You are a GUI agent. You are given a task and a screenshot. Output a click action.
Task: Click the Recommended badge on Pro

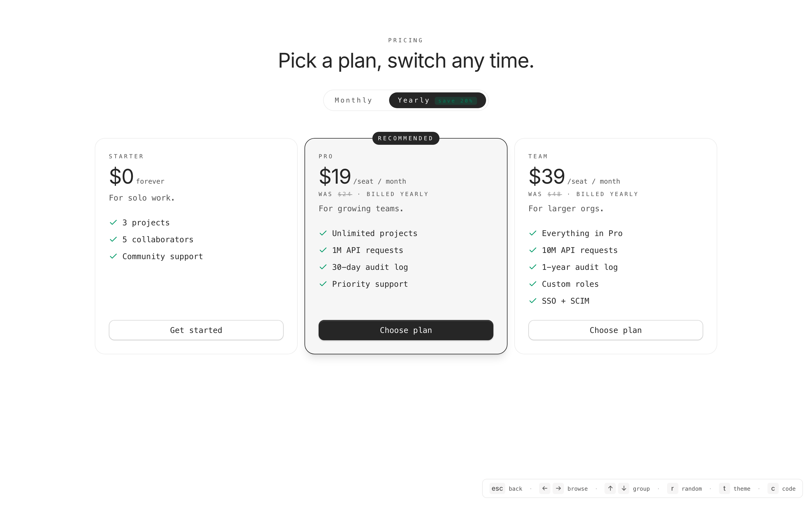[x=406, y=138]
